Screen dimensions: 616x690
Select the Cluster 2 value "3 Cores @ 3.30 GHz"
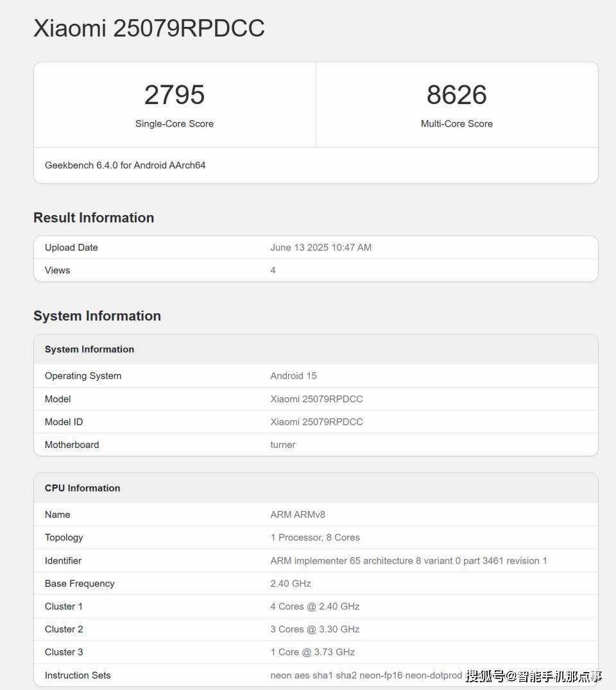tap(315, 629)
